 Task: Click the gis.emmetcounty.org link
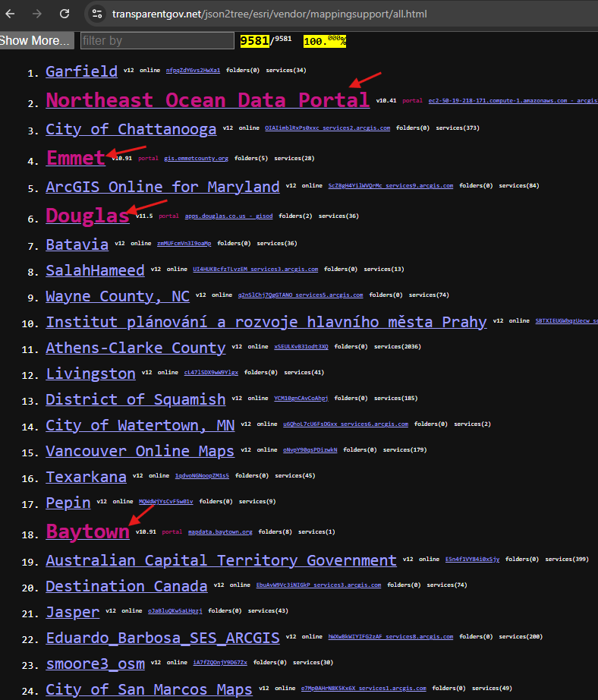coord(196,159)
